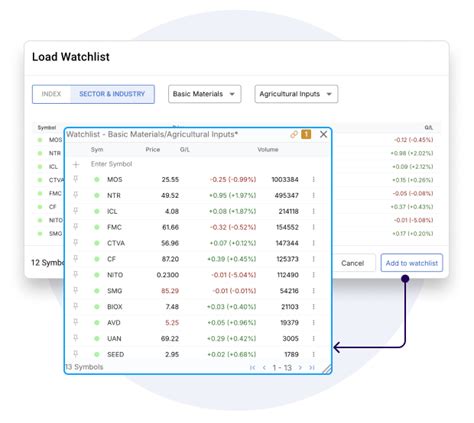Open more options for SMG row
Viewport: 474px width, 423px height.
[x=314, y=291]
